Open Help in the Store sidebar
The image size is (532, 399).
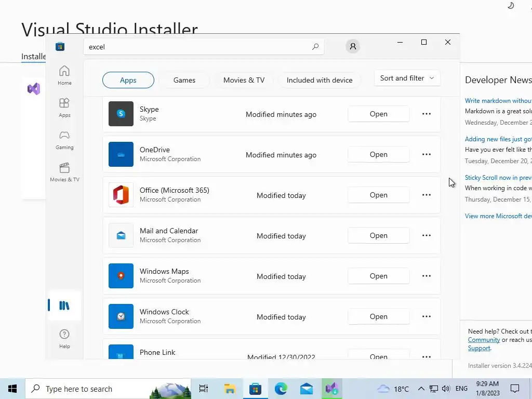(x=64, y=339)
